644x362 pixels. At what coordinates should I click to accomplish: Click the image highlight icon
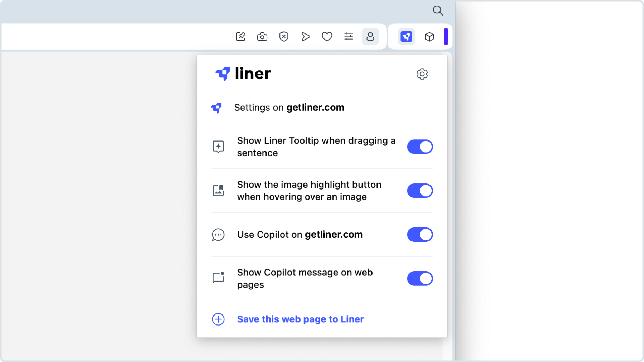(x=218, y=190)
